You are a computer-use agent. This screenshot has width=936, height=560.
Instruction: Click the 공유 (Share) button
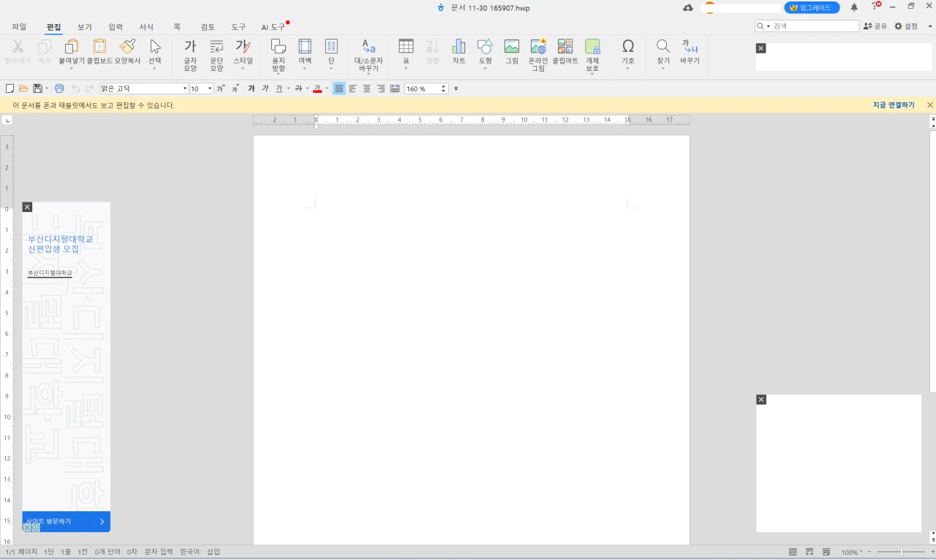875,26
